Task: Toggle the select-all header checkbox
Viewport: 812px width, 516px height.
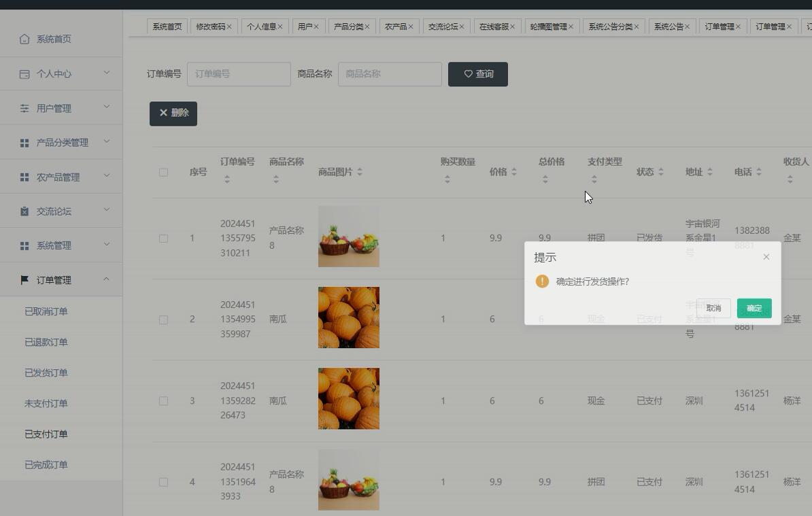Action: tap(163, 172)
